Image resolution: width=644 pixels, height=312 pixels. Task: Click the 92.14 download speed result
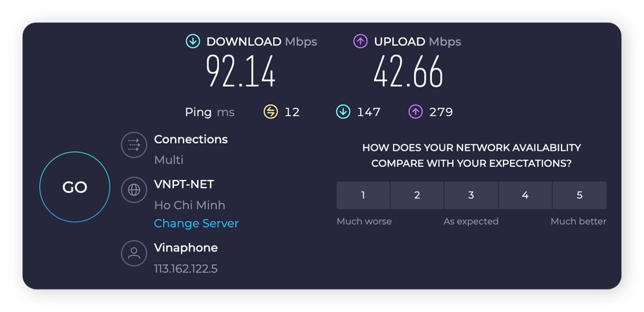point(241,72)
